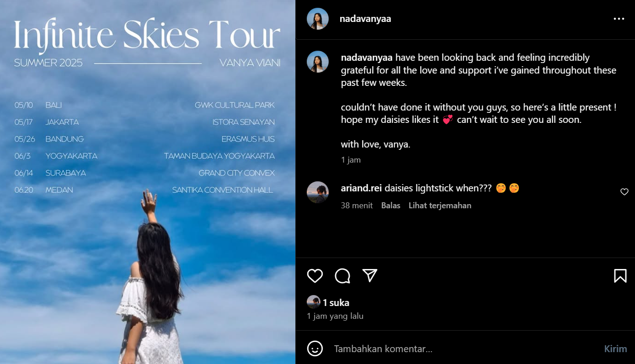The image size is (635, 364).
Task: View likes list via 1 suka
Action: [x=336, y=302]
